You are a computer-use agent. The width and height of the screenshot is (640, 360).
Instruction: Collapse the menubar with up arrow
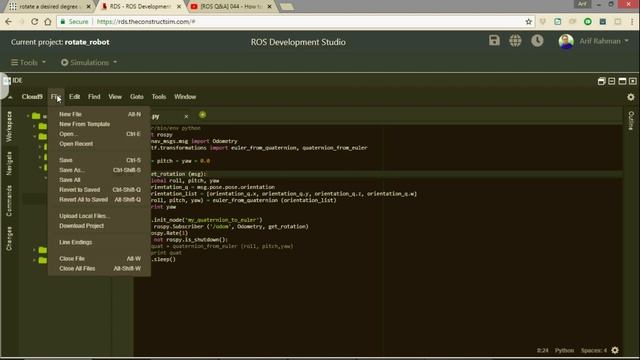10,97
